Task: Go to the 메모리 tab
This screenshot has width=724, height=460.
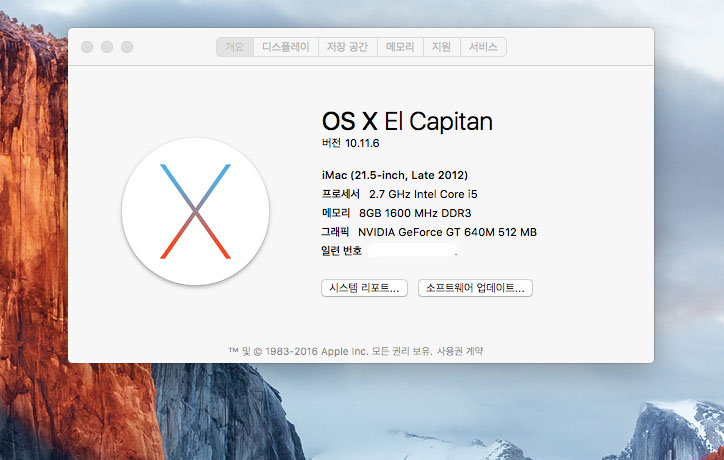Action: [400, 47]
